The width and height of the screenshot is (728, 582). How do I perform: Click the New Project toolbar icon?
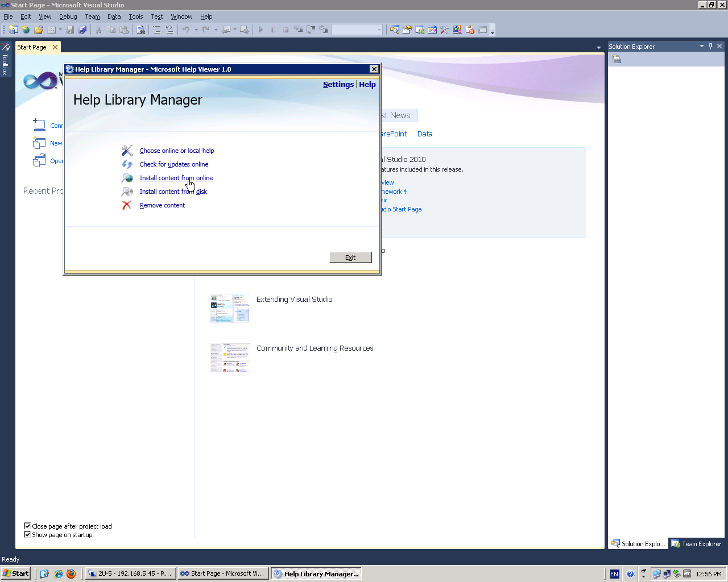pos(14,30)
